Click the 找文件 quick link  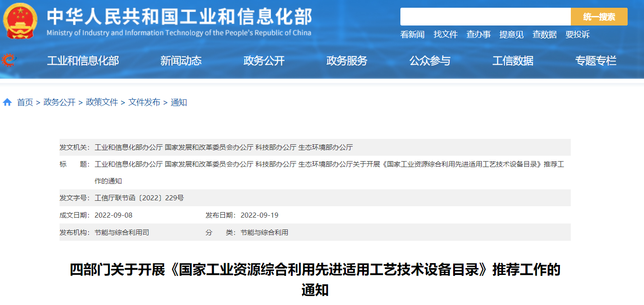coord(445,35)
